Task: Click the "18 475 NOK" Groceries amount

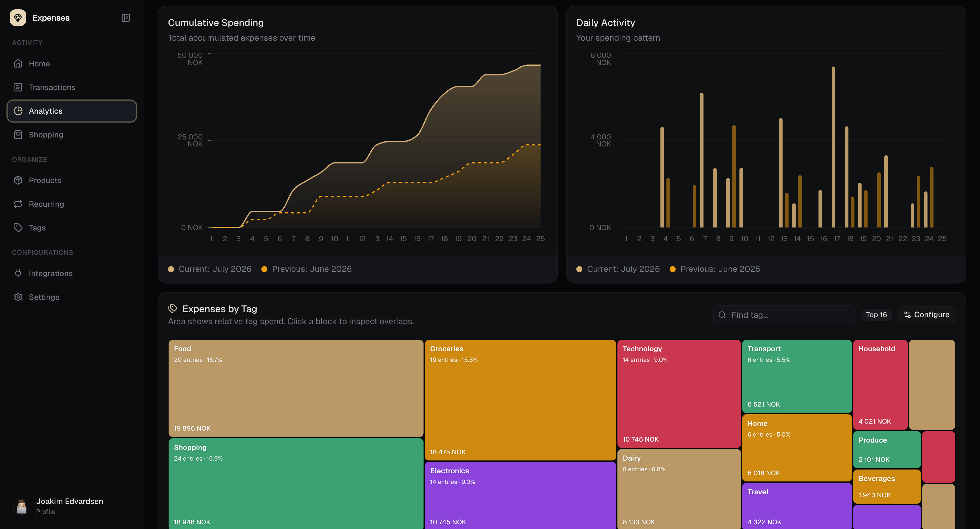Action: point(448,452)
